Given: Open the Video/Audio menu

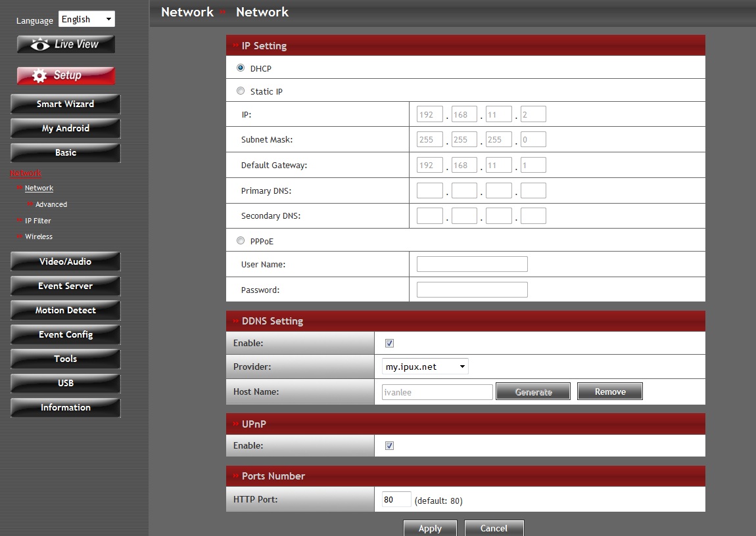Looking at the screenshot, I should point(66,261).
